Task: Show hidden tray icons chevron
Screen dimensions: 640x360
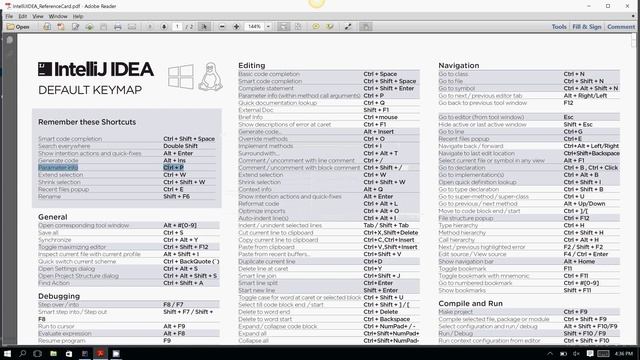Action: pyautogui.click(x=550, y=353)
